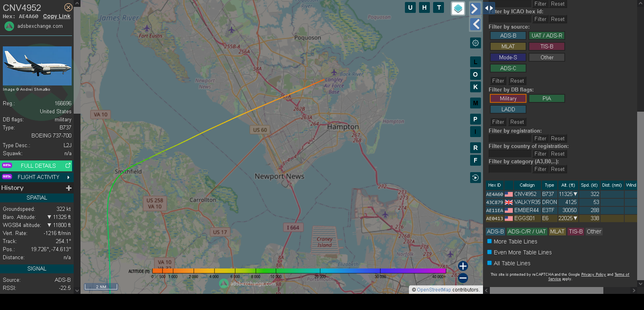Screen dimensions: 644x310
Task: Click Reset next to registration field
Action: point(557,138)
